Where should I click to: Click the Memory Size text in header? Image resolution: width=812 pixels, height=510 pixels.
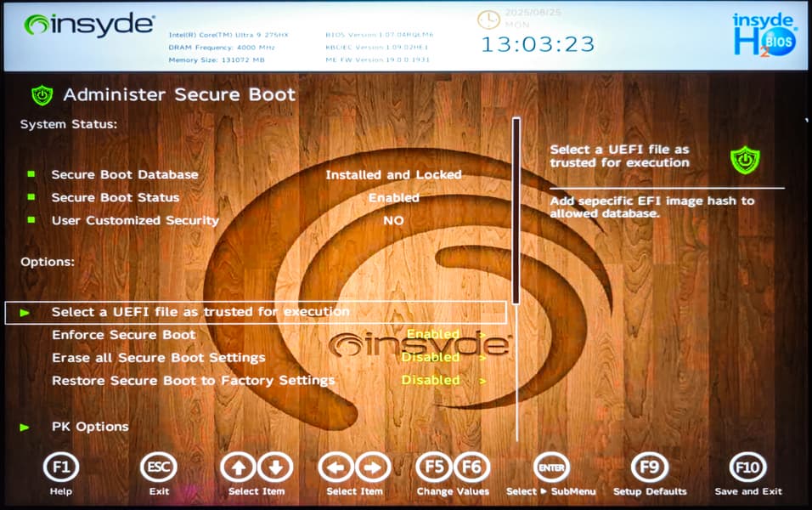coord(217,60)
